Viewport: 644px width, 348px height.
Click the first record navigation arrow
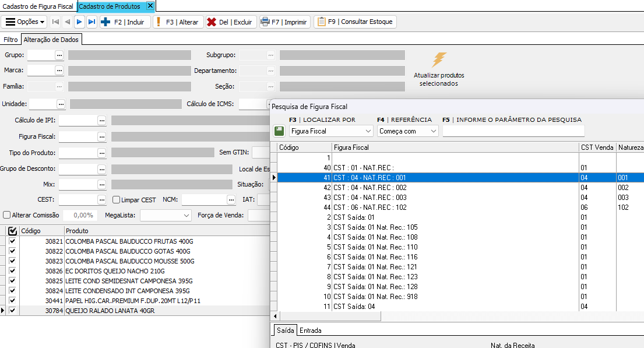(x=55, y=22)
